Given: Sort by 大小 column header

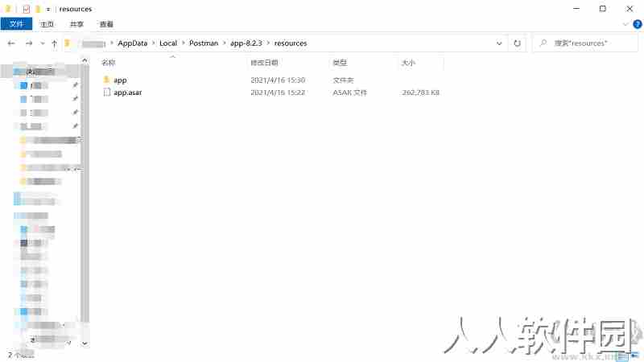Looking at the screenshot, I should pos(408,63).
